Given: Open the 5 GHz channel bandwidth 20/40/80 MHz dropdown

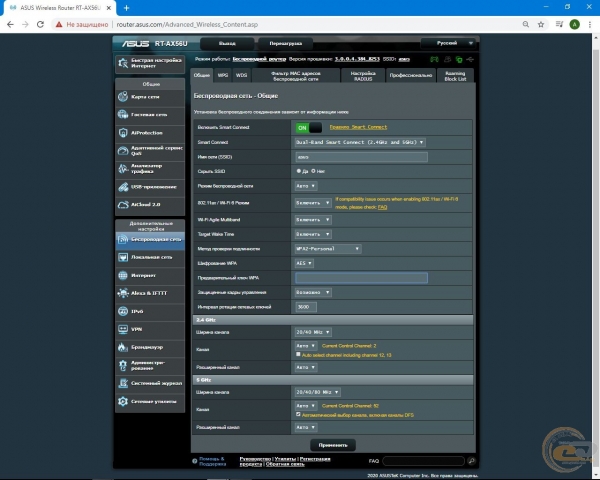Looking at the screenshot, I should click(317, 392).
